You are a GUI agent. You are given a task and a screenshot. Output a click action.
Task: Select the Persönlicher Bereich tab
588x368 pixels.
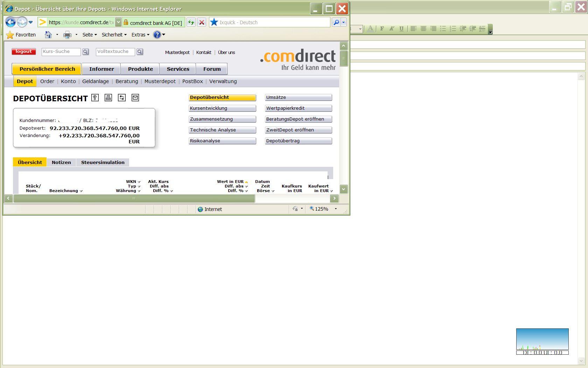(47, 69)
